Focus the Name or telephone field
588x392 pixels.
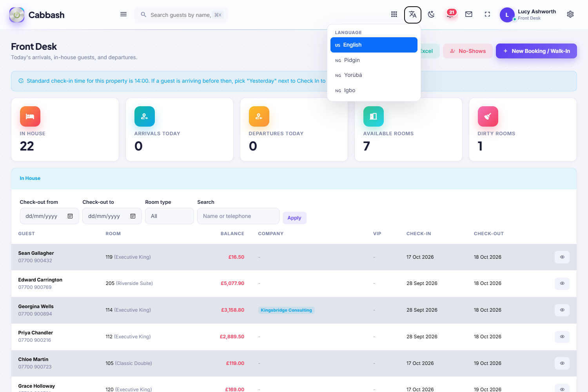click(x=238, y=216)
